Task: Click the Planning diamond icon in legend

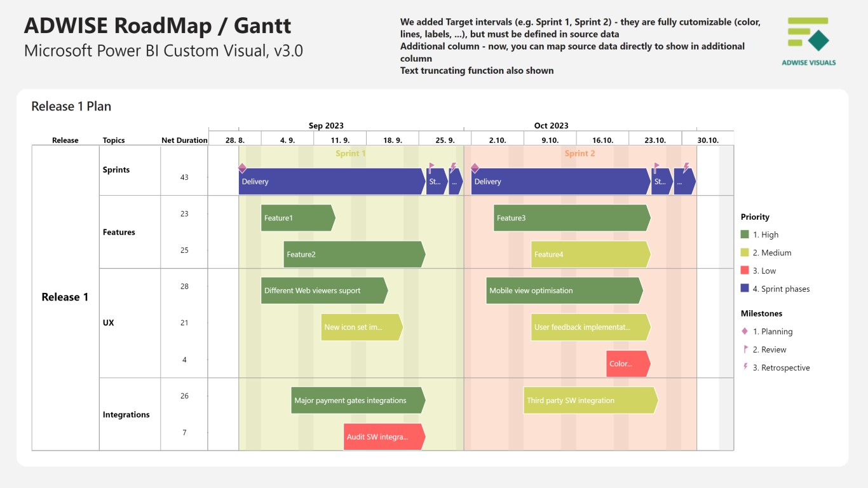Action: [745, 331]
